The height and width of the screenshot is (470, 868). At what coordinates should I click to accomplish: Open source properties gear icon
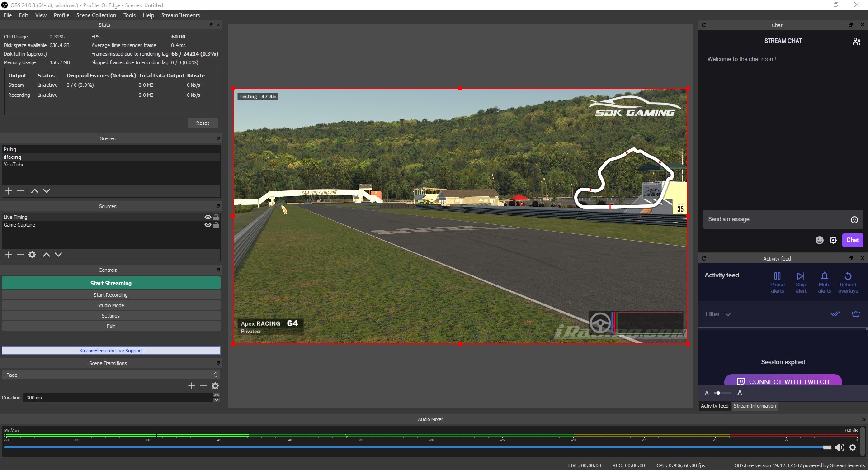click(32, 255)
